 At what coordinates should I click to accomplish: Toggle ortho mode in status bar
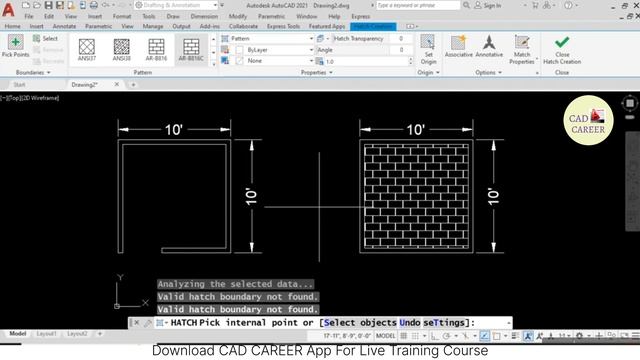coord(435,336)
